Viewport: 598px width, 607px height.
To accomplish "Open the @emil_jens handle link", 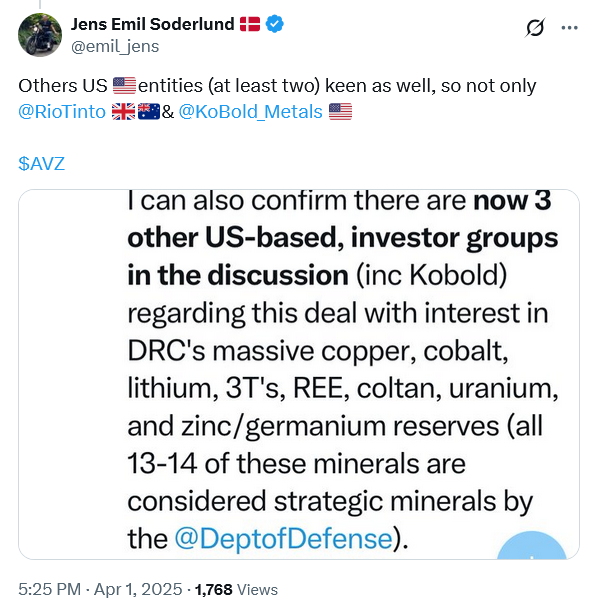I will (115, 46).
